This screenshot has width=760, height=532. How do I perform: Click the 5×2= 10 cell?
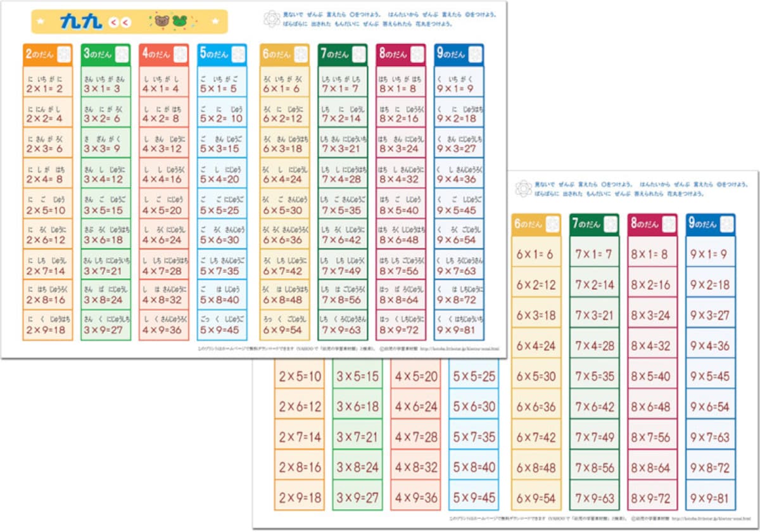click(222, 113)
